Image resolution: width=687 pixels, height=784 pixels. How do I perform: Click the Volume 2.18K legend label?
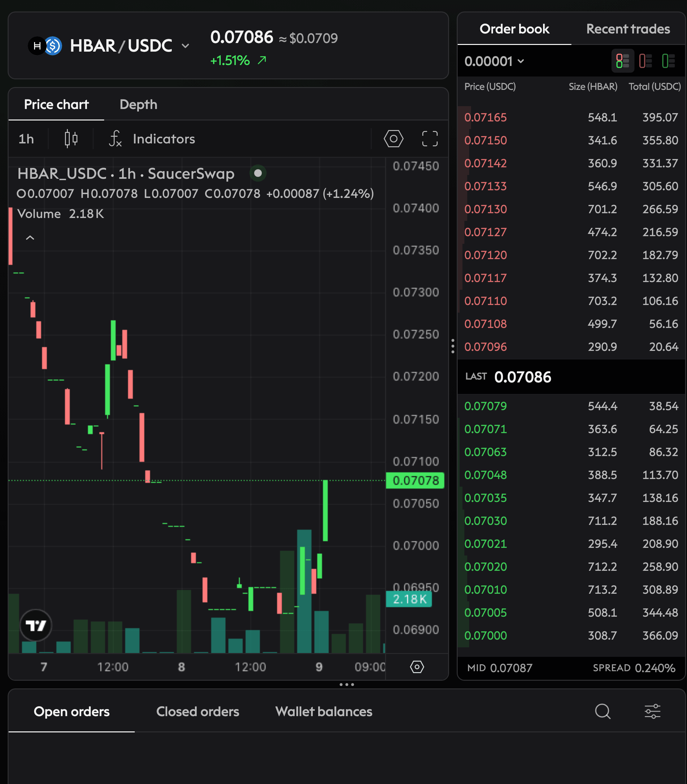(61, 214)
